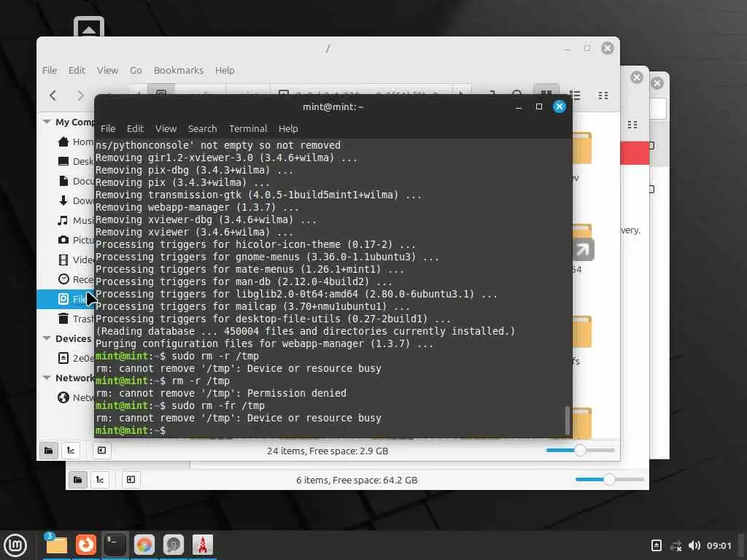Open the Bookmarks menu

click(x=178, y=71)
